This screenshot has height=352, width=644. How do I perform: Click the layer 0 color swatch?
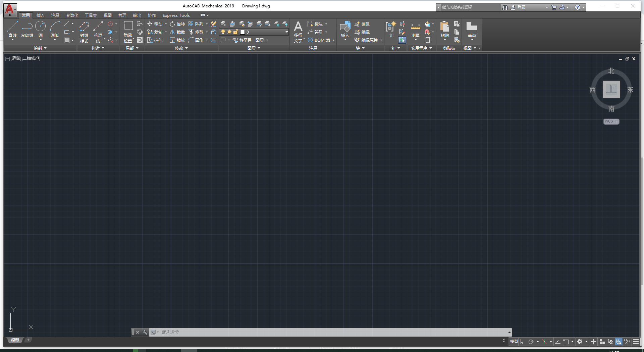point(243,32)
